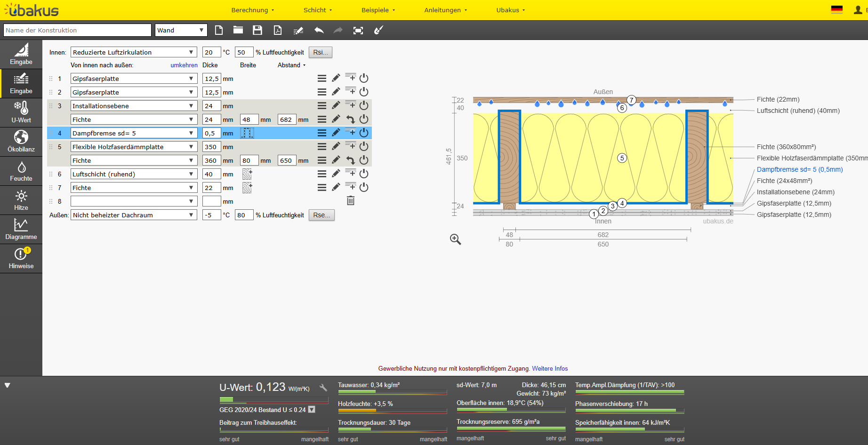Open the Flexible Holzfaserdämmplatte material dropdown

(134, 147)
